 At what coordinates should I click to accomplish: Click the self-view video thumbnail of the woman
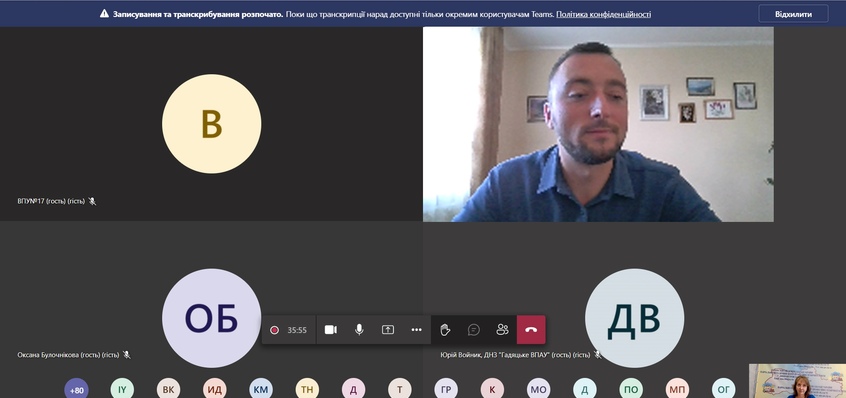(x=797, y=381)
